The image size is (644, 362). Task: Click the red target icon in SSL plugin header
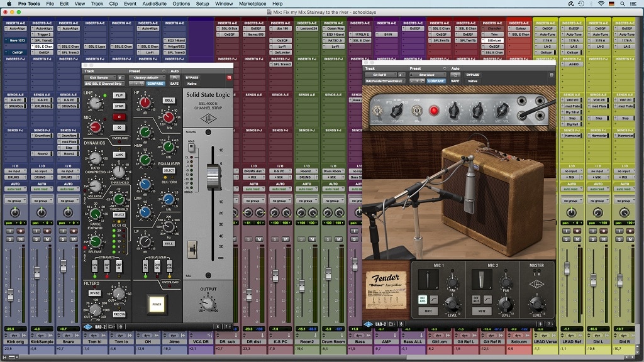[x=229, y=77]
